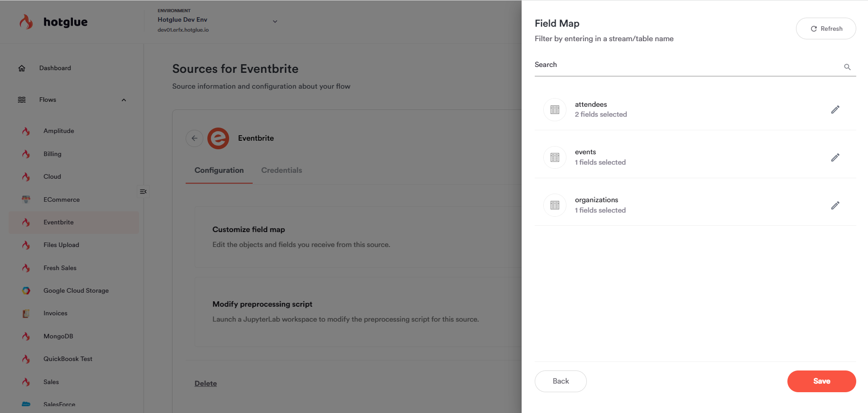Click the back arrow beside Eventbrite
The image size is (868, 413).
point(194,138)
